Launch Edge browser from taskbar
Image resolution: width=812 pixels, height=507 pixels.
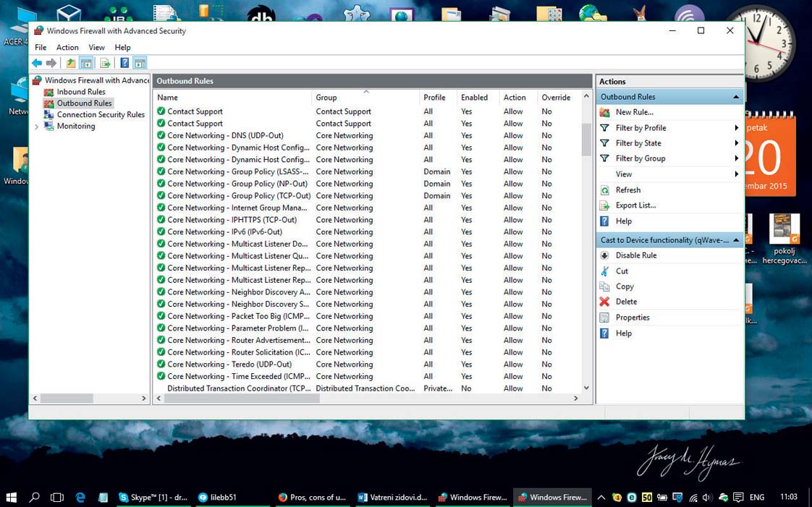tap(80, 497)
